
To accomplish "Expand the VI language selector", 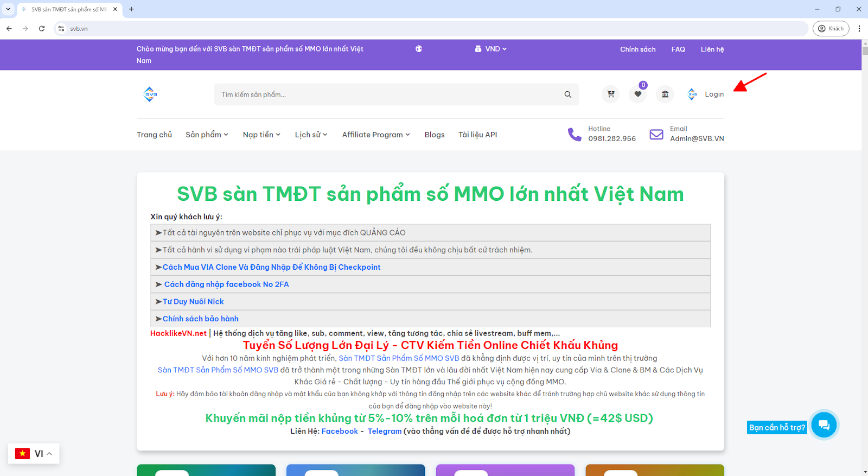I will point(34,454).
